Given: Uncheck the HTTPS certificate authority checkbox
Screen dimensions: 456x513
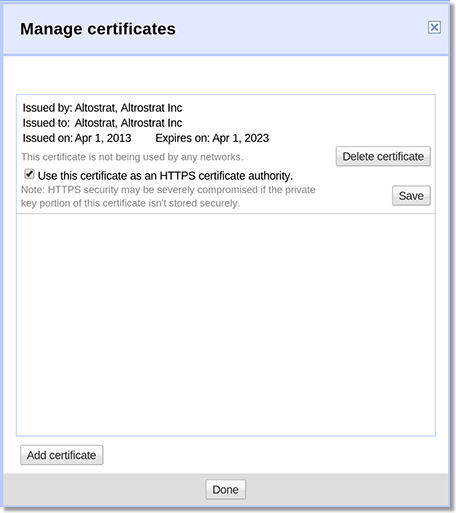Looking at the screenshot, I should [29, 174].
